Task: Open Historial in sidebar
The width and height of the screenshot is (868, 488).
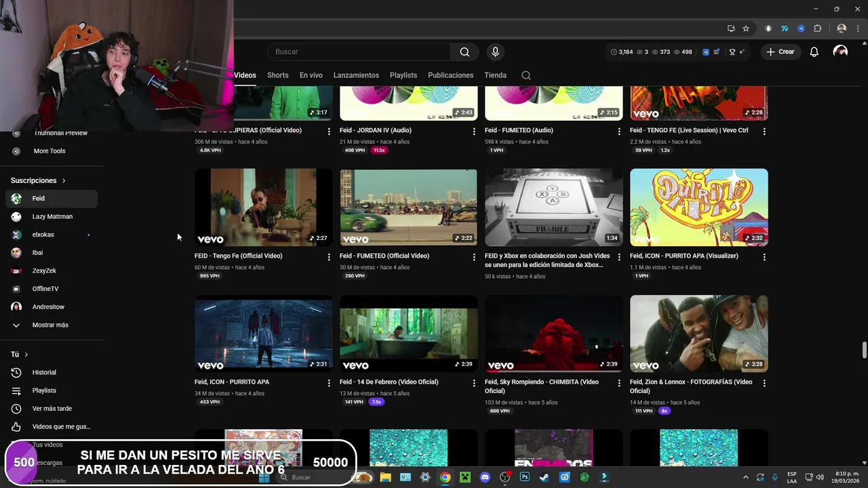Action: point(52,372)
